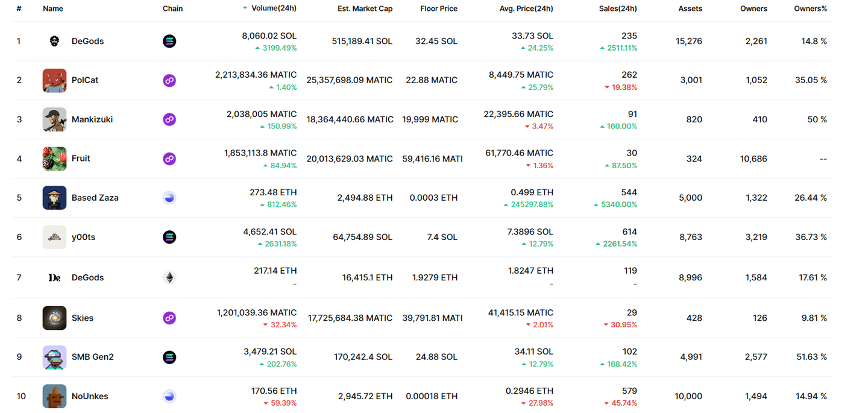
Task: Open the PolCat red cat thumbnail
Action: [54, 80]
